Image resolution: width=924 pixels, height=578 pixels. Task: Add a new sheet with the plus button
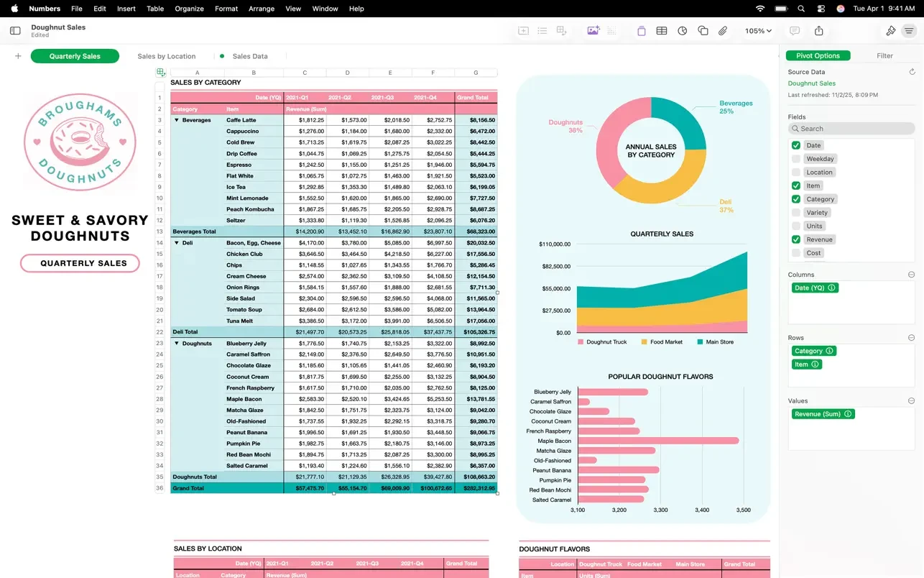coord(17,55)
